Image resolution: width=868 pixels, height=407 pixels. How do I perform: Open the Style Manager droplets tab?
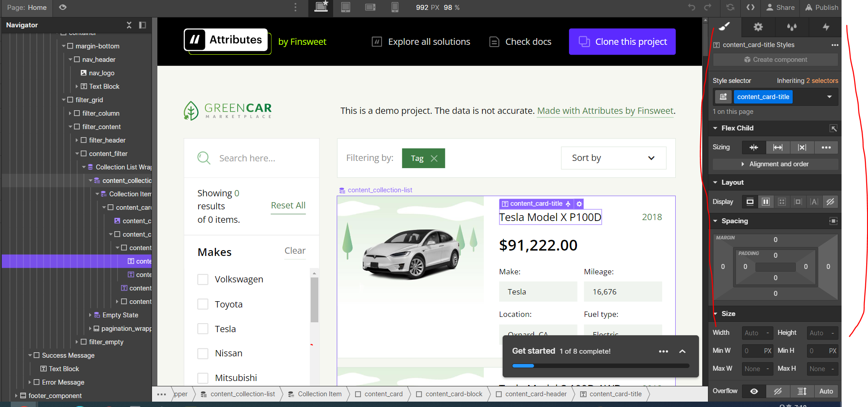click(x=792, y=27)
